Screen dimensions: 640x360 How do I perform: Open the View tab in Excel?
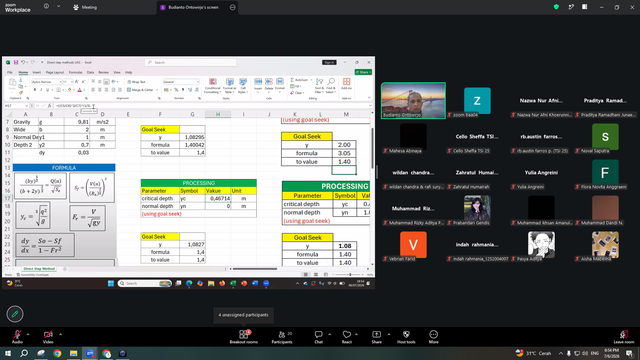(117, 72)
